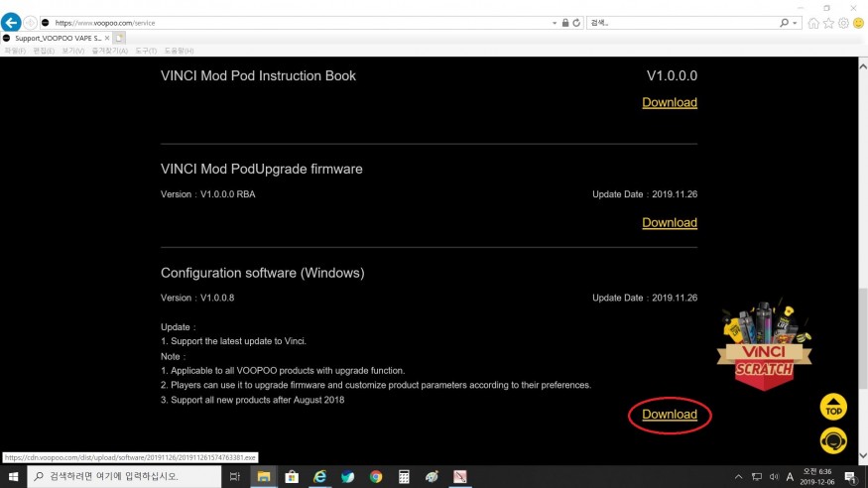Close the Support_VOOPOO tab
Image resolution: width=868 pixels, height=488 pixels.
coord(107,38)
